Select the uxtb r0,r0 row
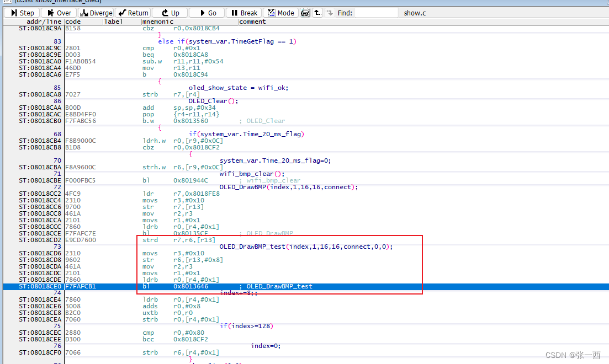This screenshot has height=364, width=609. point(306,313)
